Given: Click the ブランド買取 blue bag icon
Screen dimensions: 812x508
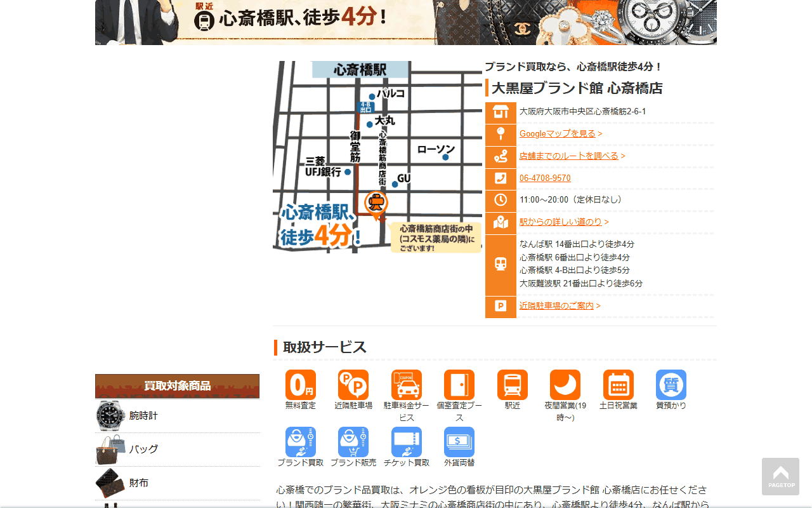Looking at the screenshot, I should [x=301, y=442].
